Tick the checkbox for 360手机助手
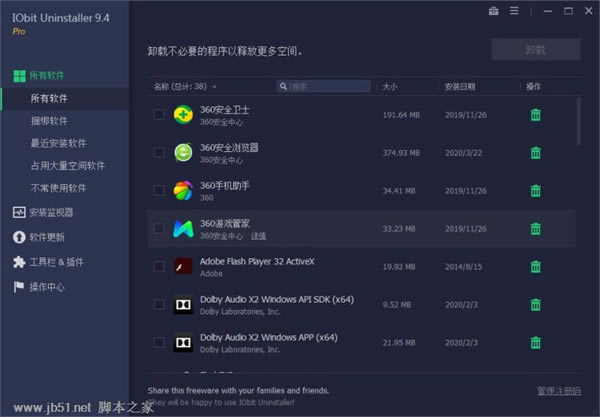The width and height of the screenshot is (600, 417). click(159, 191)
